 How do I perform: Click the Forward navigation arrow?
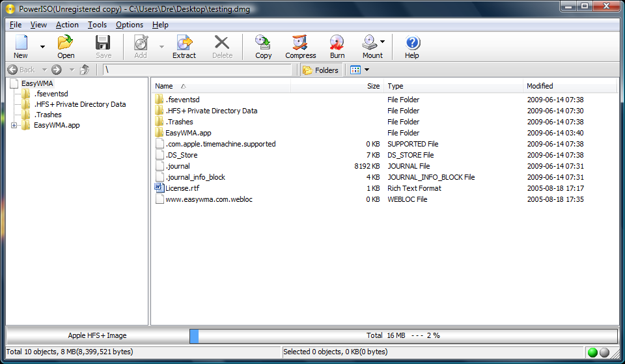click(57, 70)
